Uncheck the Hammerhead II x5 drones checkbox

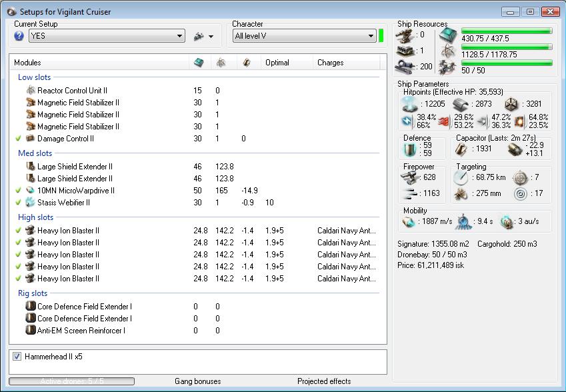tap(17, 357)
